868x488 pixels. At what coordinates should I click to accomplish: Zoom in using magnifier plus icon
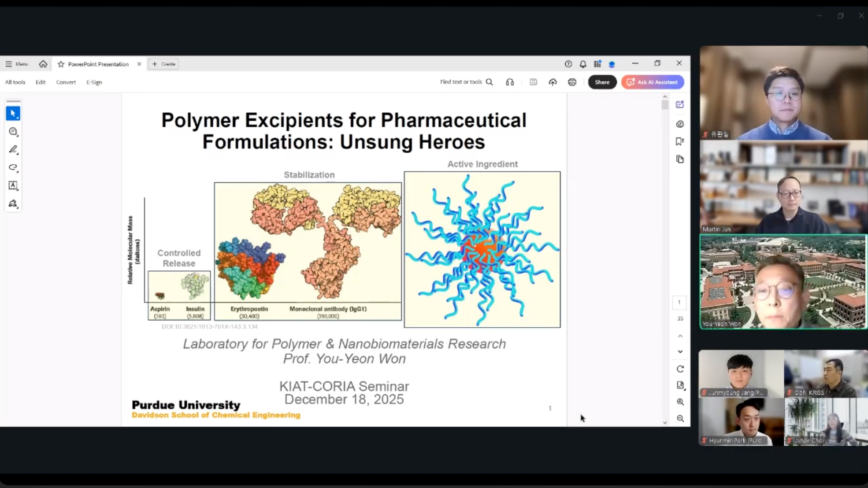tap(680, 402)
